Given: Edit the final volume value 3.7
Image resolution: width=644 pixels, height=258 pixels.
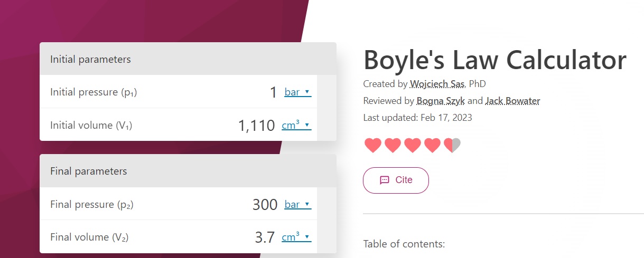Looking at the screenshot, I should (265, 237).
